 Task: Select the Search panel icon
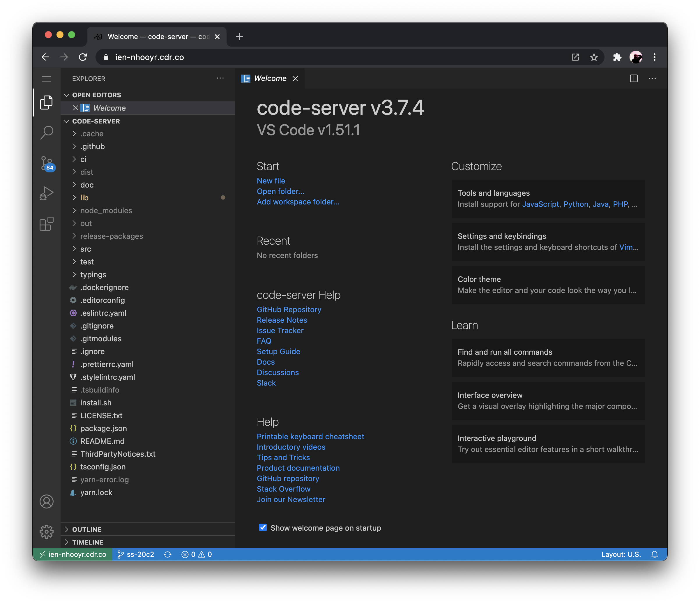pyautogui.click(x=46, y=132)
